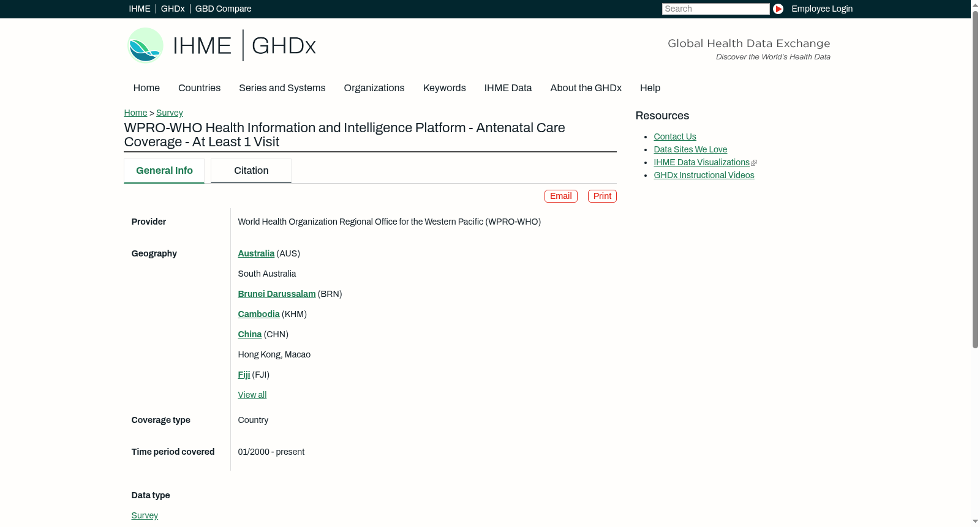Click the Survey breadcrumb link

(x=170, y=113)
